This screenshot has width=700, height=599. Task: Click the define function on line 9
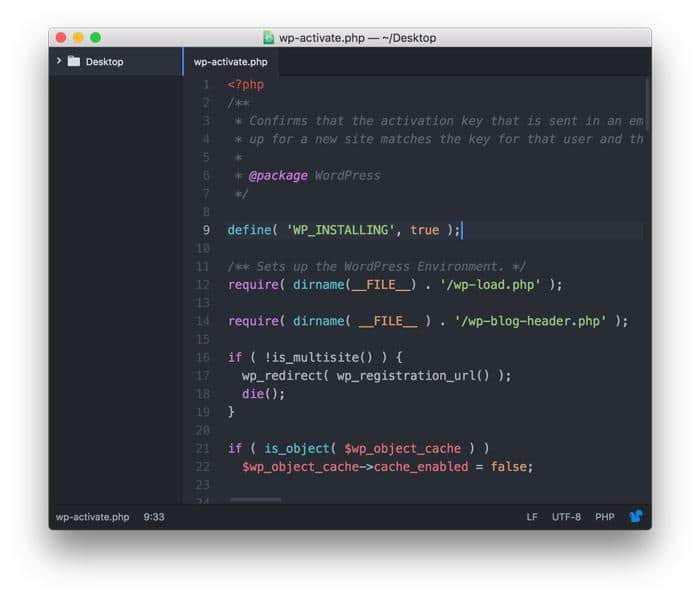(x=249, y=230)
